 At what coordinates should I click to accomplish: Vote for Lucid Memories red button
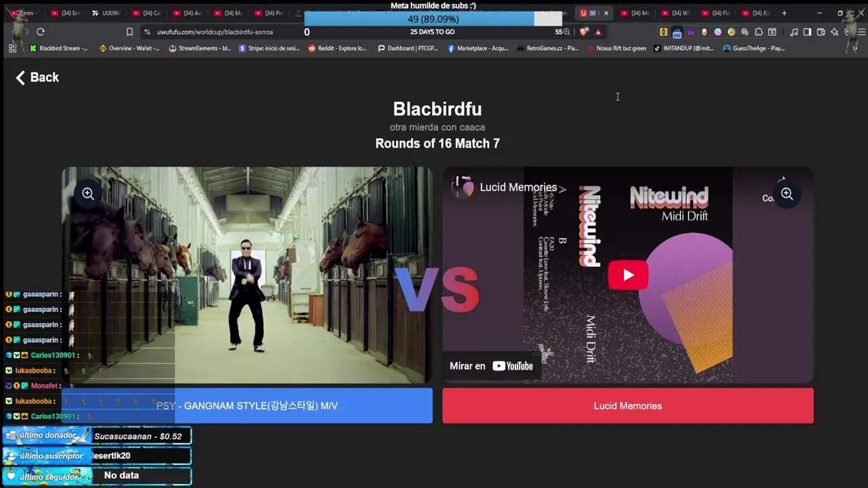tap(628, 405)
